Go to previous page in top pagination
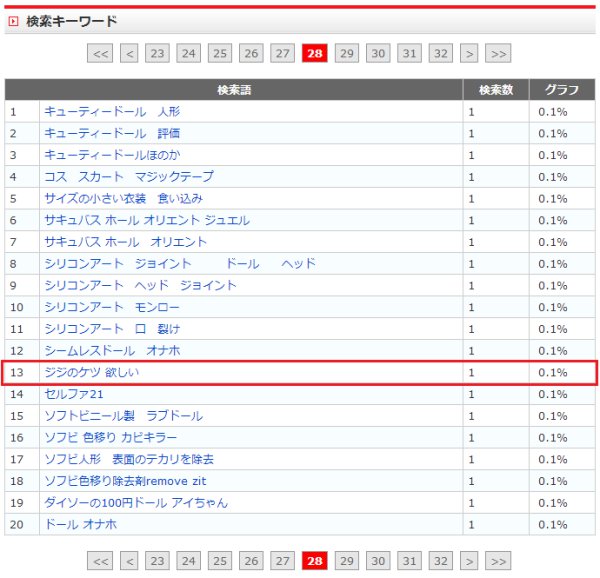 click(x=129, y=53)
